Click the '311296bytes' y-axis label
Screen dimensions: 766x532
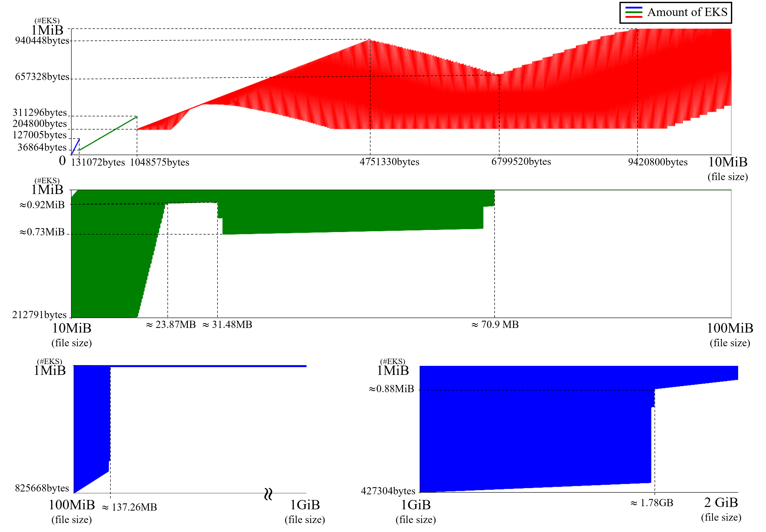tap(40, 112)
